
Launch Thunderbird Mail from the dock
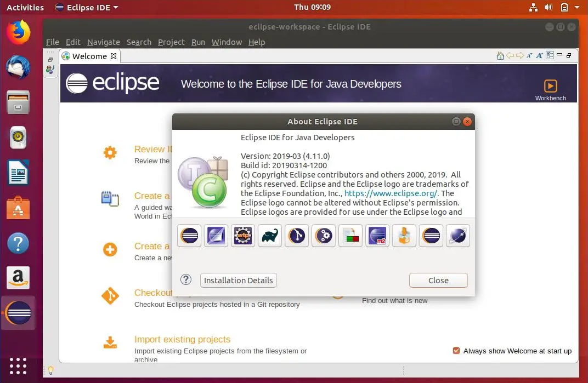click(18, 67)
